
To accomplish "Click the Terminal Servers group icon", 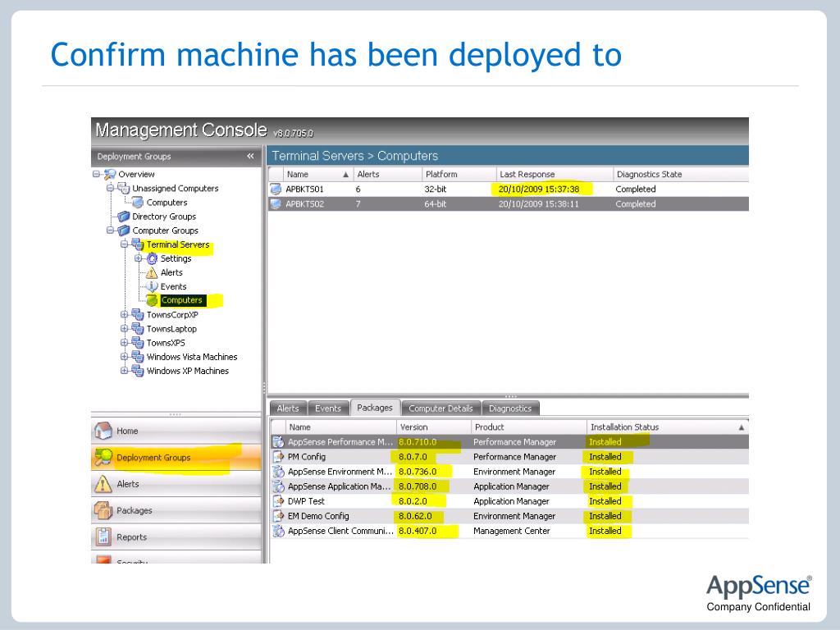I will tap(138, 244).
